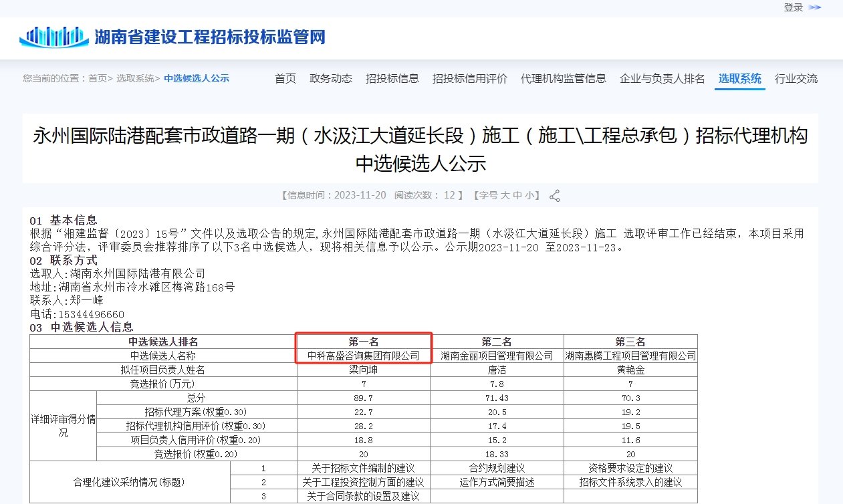
Task: Click row label 项目负责人信用评价(权重0.20)
Action: click(x=196, y=440)
